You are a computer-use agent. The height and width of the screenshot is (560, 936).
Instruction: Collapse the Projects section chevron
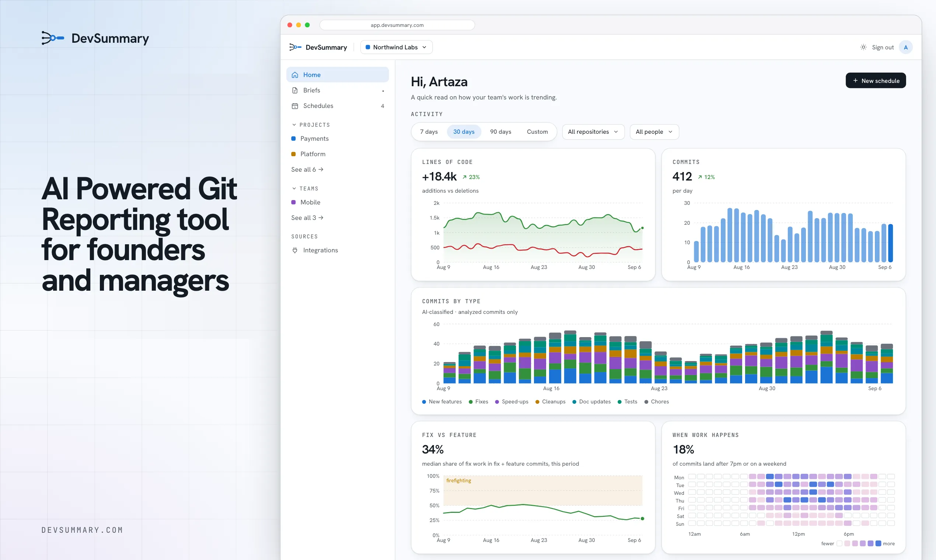(x=294, y=125)
